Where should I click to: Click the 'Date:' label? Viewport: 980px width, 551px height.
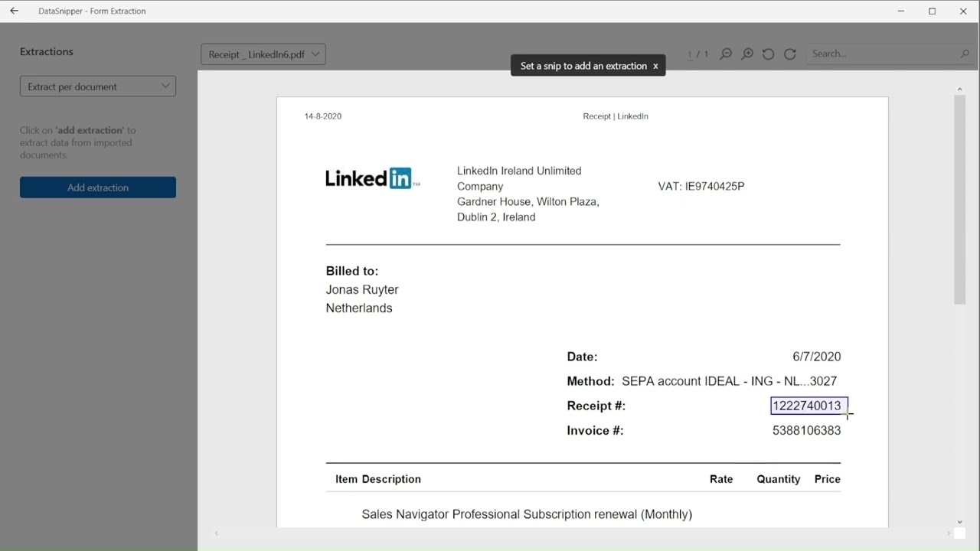[x=583, y=357]
